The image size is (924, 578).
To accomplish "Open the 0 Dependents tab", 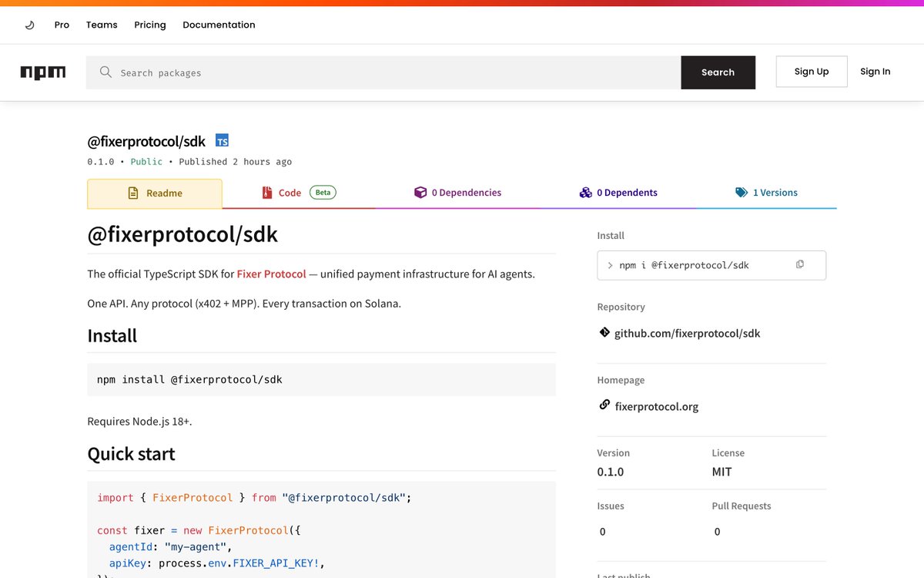I will click(x=618, y=193).
